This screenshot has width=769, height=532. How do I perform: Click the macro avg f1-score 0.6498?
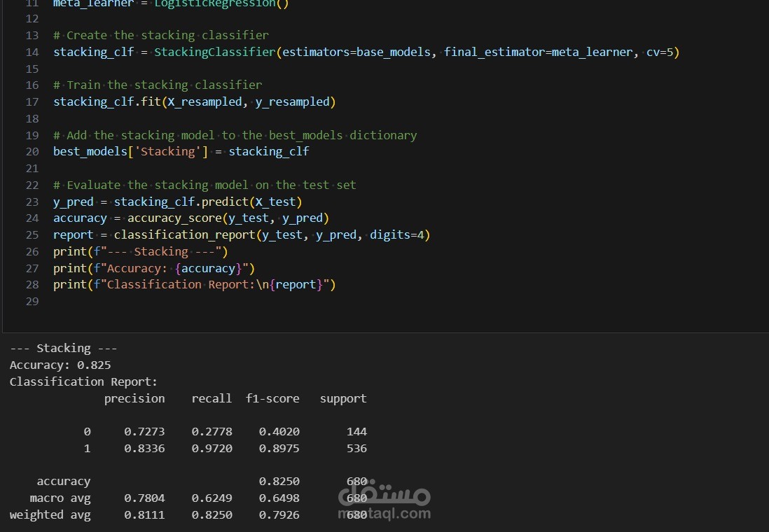279,498
